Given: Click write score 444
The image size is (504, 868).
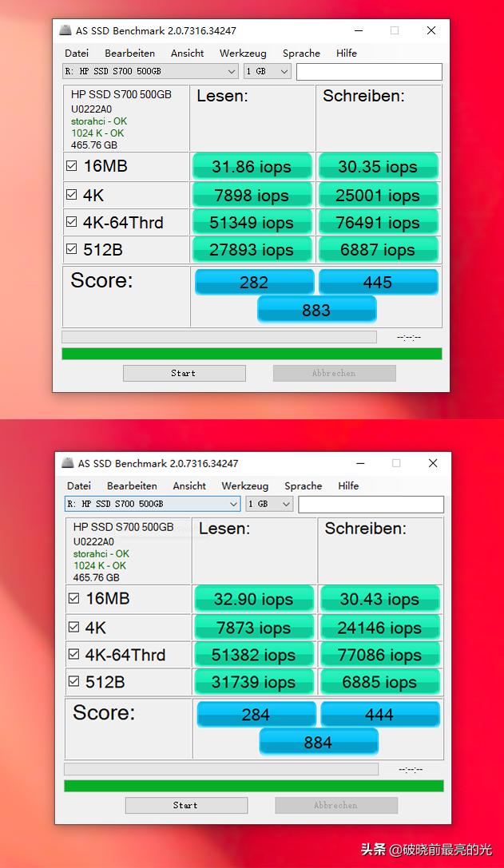Looking at the screenshot, I should click(380, 715).
